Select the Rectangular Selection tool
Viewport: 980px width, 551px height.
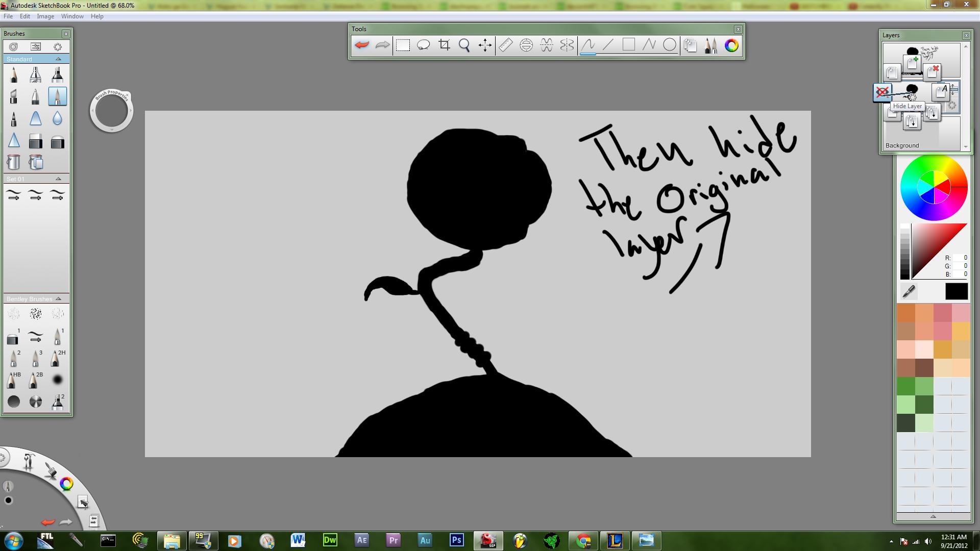point(403,45)
